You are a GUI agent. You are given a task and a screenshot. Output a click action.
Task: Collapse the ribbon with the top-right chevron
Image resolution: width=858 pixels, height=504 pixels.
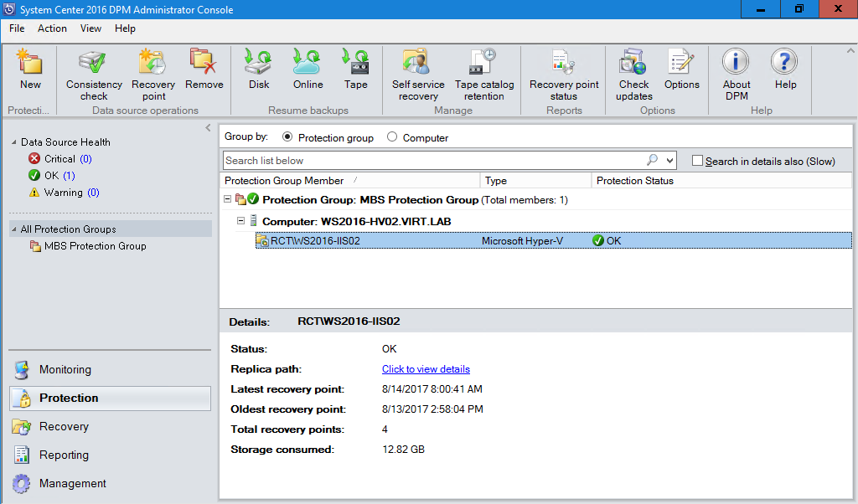(x=850, y=51)
